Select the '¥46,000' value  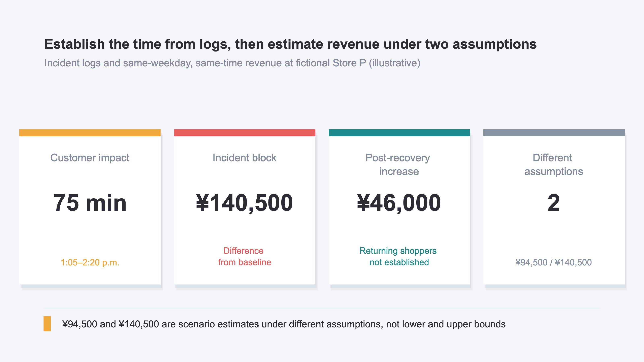399,203
